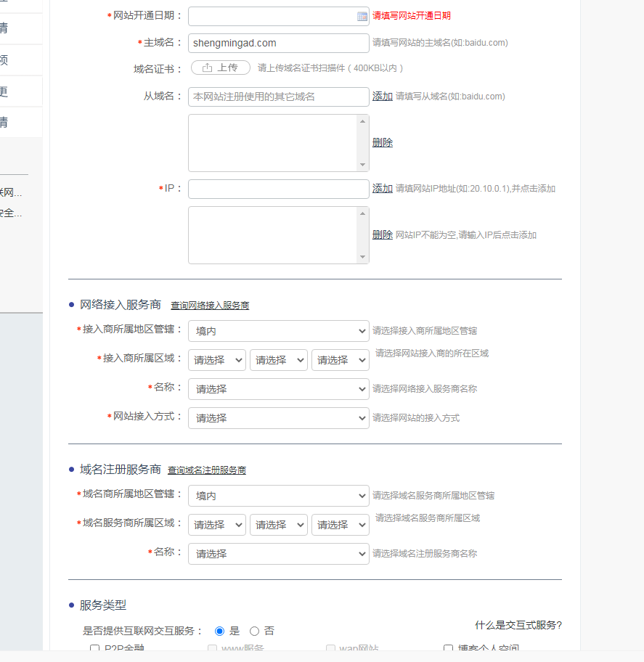
Task: Click 删除 next to the 从域名 list
Action: (x=383, y=142)
